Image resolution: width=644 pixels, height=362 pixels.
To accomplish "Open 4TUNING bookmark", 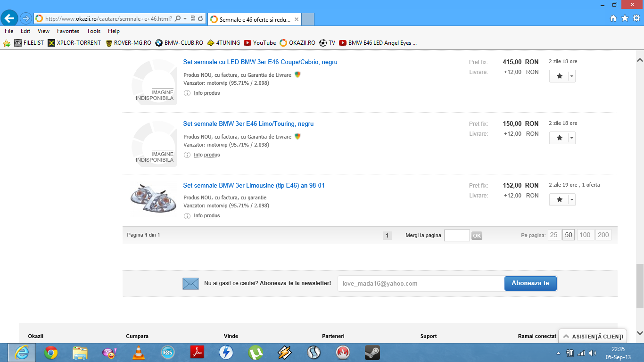I will [223, 43].
